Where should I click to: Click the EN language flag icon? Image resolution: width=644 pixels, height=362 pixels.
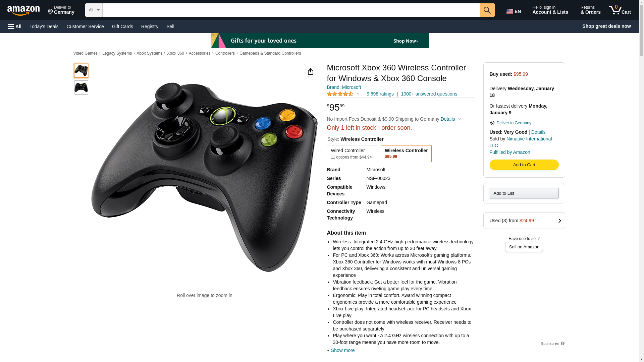pyautogui.click(x=509, y=11)
